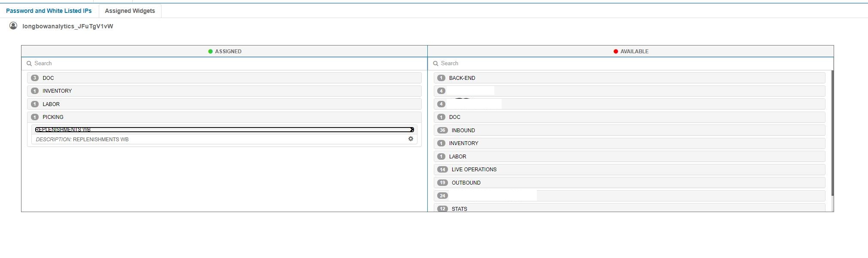Click the user profile avatar icon
The height and width of the screenshot is (258, 868).
click(x=13, y=26)
